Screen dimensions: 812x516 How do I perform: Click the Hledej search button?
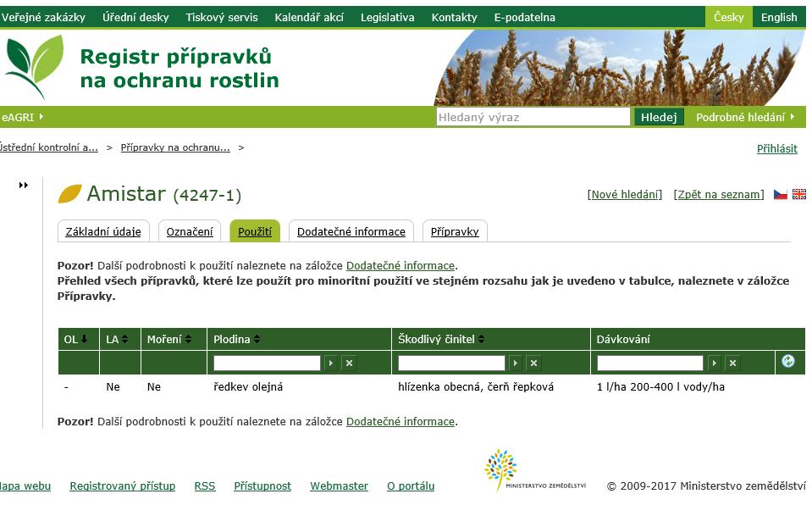pos(659,117)
